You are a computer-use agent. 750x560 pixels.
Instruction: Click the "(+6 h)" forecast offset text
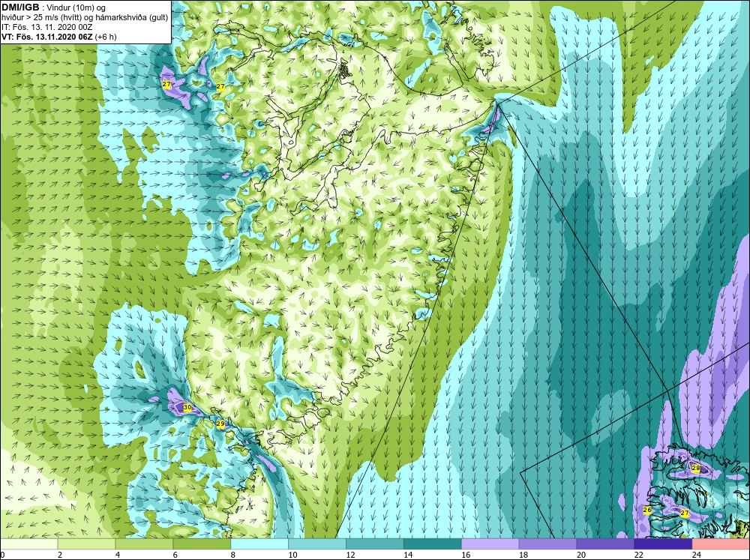coord(106,37)
